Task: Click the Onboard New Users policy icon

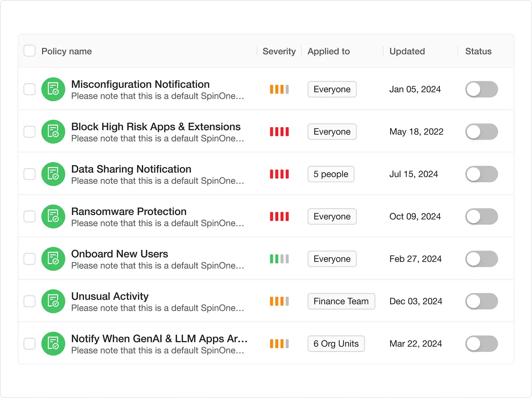Action: 53,259
